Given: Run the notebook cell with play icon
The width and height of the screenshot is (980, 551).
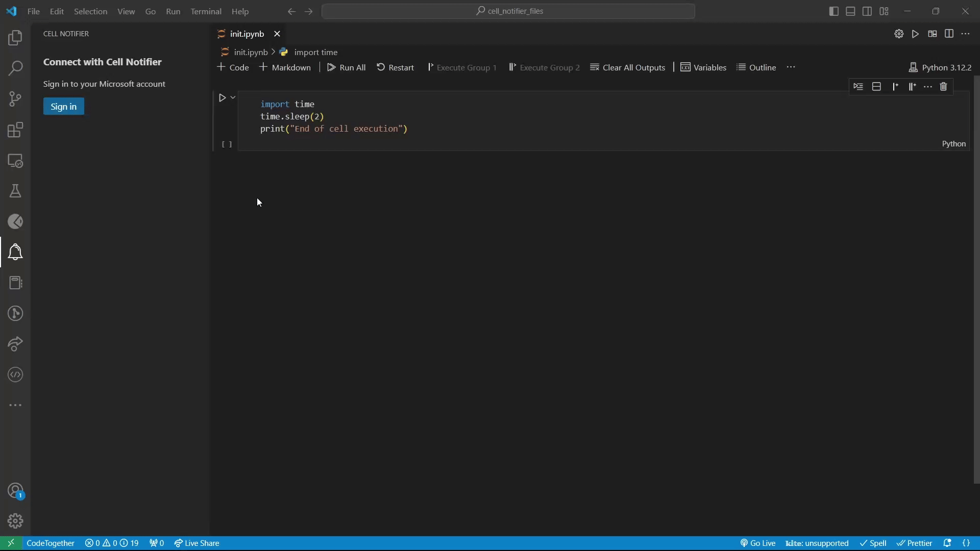Looking at the screenshot, I should [222, 97].
